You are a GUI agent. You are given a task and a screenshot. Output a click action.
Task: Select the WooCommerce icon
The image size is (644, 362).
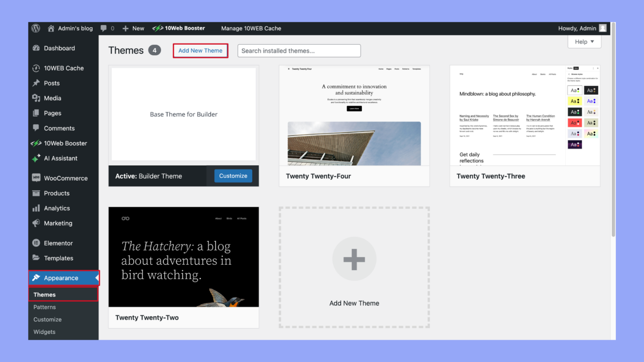tap(36, 178)
